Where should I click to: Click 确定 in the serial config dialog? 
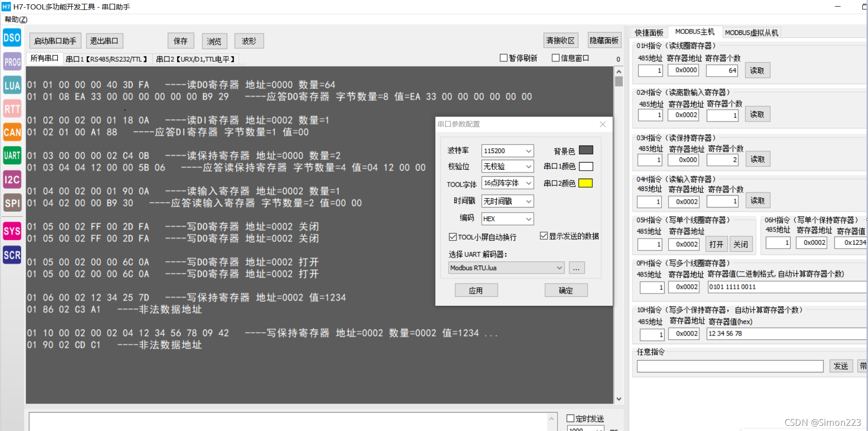pyautogui.click(x=566, y=290)
